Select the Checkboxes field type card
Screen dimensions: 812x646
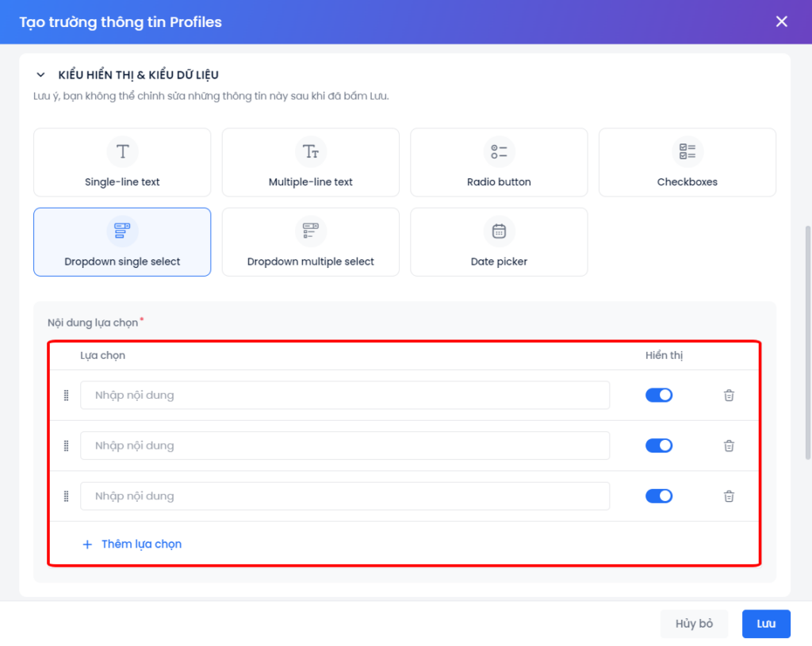pos(688,162)
